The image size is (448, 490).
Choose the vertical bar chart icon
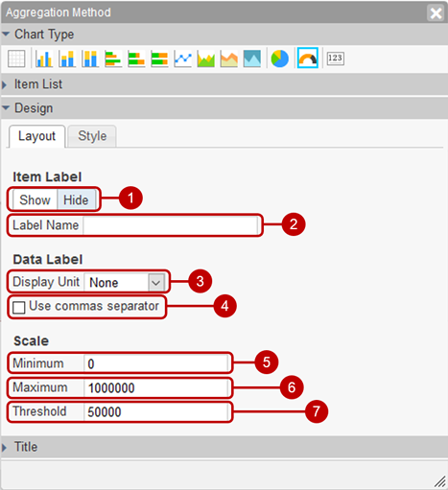[x=44, y=58]
